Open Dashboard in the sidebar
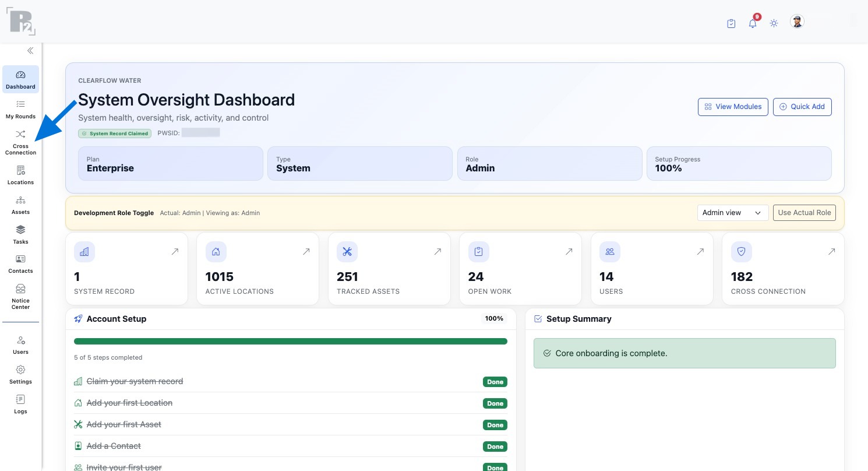Screen dimensions: 868x471 pos(20,80)
